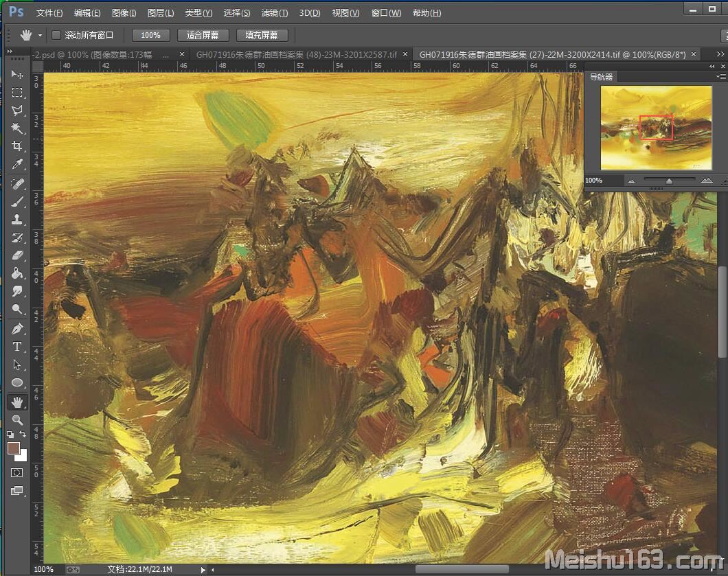Select the Eraser tool
728x576 pixels.
click(x=17, y=255)
